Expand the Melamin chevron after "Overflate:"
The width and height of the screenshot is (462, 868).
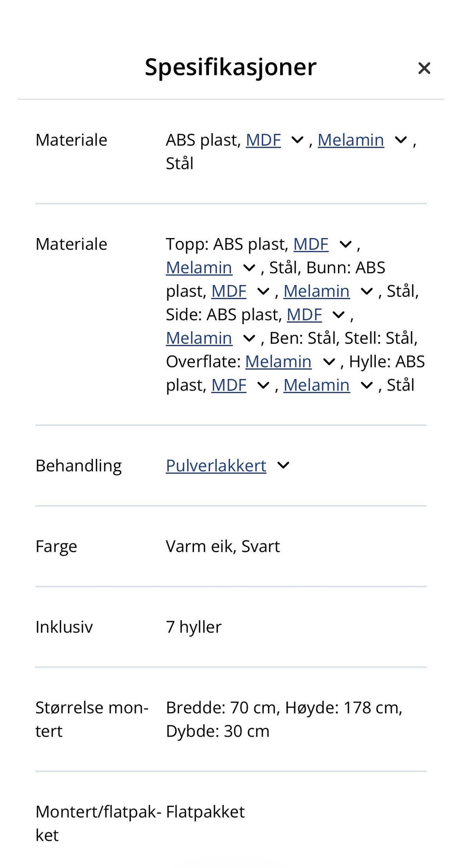point(329,361)
